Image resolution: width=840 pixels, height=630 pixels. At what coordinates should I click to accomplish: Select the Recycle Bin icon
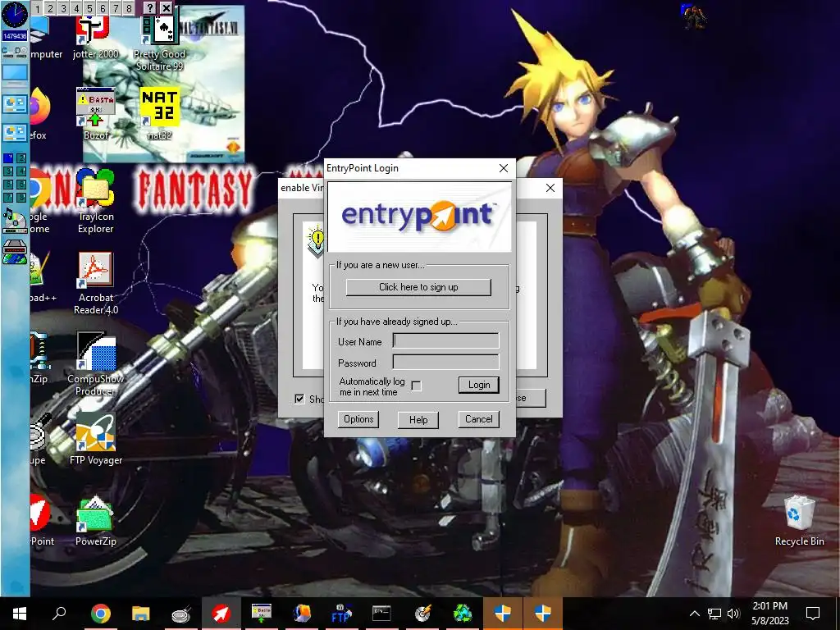click(799, 521)
